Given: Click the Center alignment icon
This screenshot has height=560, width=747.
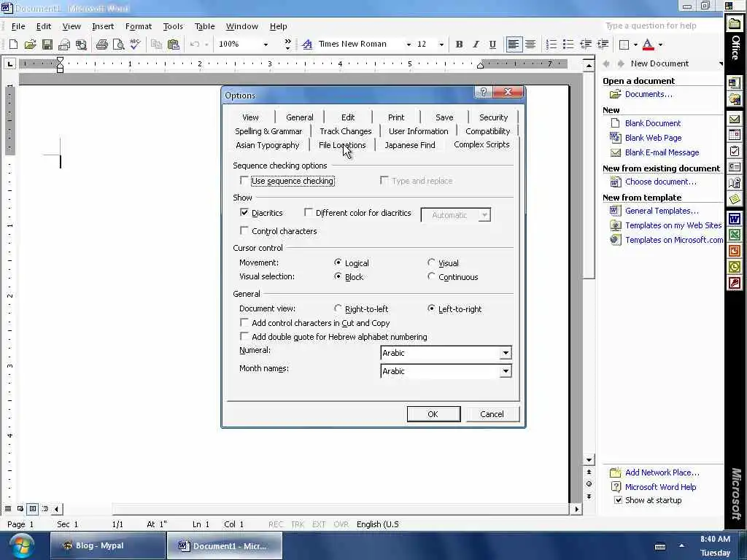Looking at the screenshot, I should (x=530, y=44).
